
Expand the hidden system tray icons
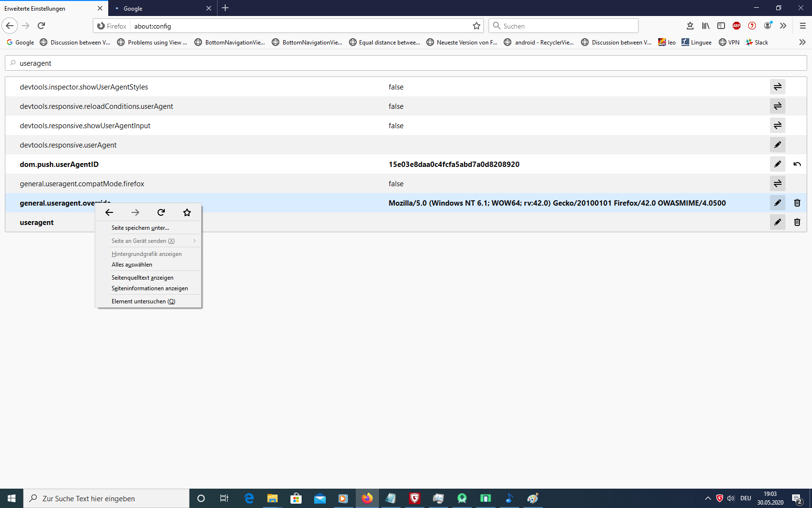708,498
